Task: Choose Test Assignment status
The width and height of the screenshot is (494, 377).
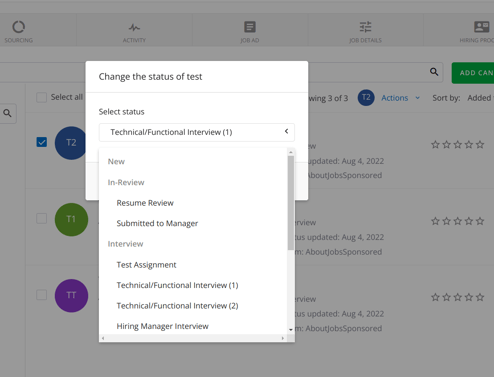Action: pos(146,265)
